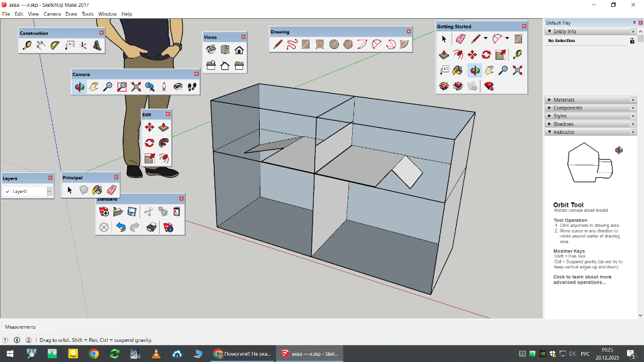Click the Undo arrow in Standard toolbar
The height and width of the screenshot is (362, 644).
[x=119, y=227]
